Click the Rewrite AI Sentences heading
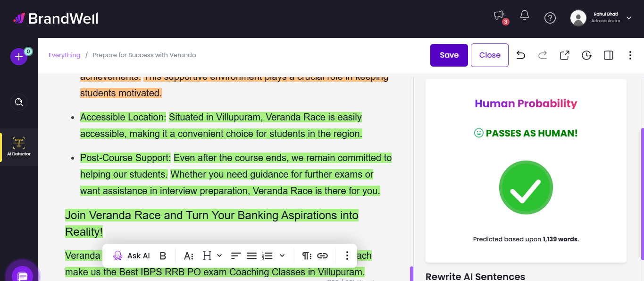The image size is (644, 281). tap(475, 276)
